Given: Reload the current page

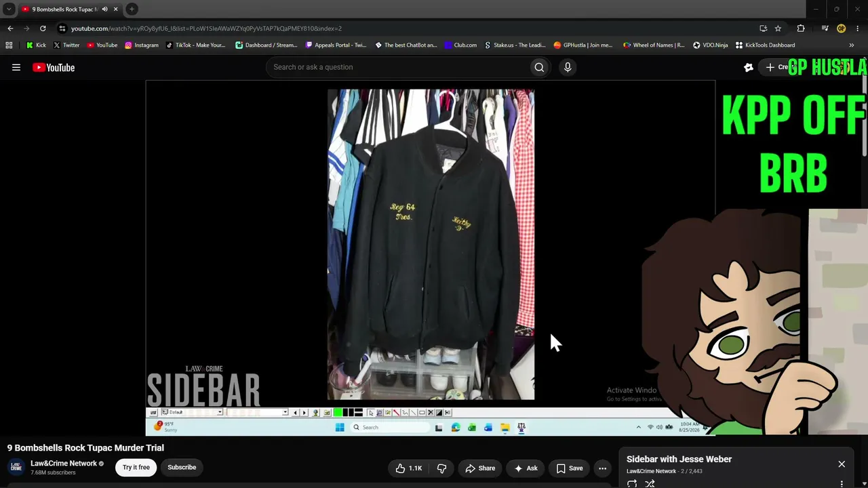Looking at the screenshot, I should (x=43, y=28).
